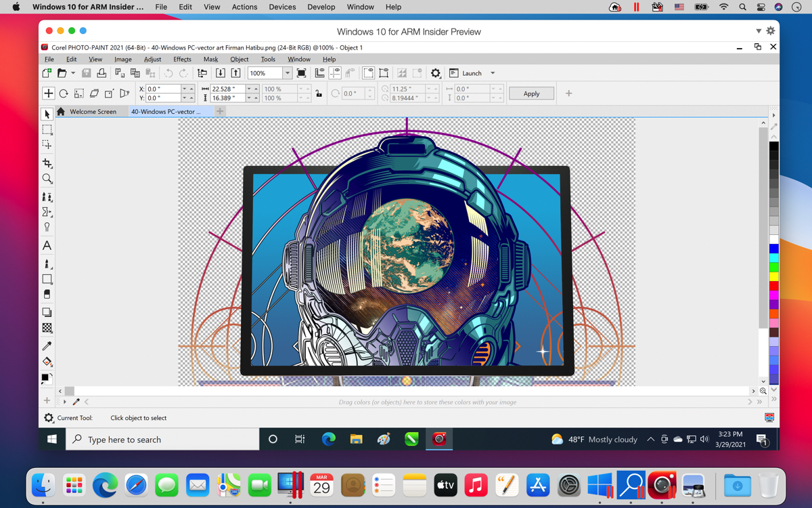Select the Zoom tool in the toolbox

click(47, 179)
